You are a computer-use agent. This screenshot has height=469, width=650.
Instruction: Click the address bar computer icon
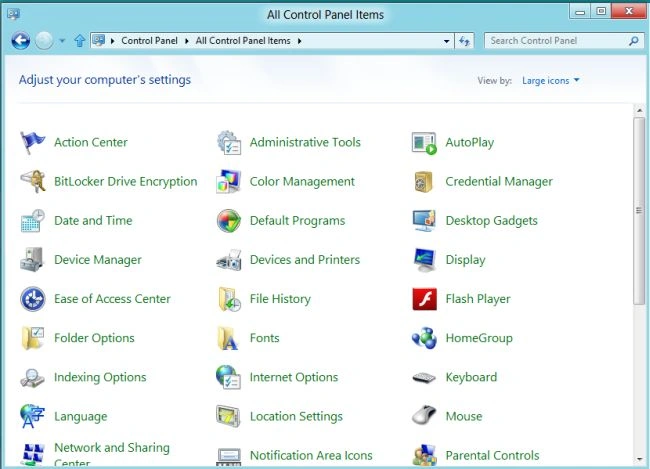pyautogui.click(x=99, y=40)
